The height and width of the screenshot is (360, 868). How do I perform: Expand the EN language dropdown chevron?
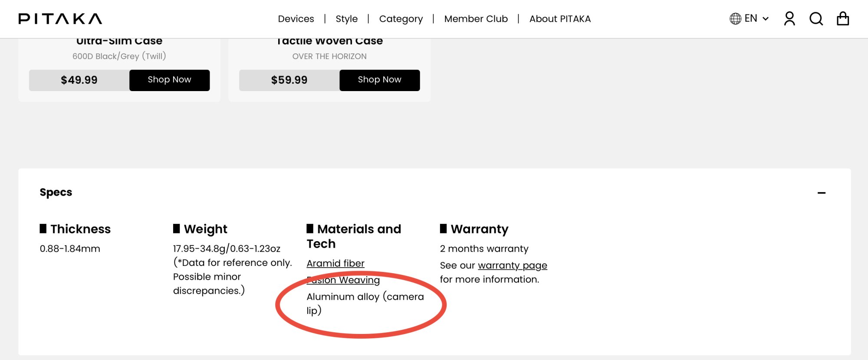click(766, 19)
